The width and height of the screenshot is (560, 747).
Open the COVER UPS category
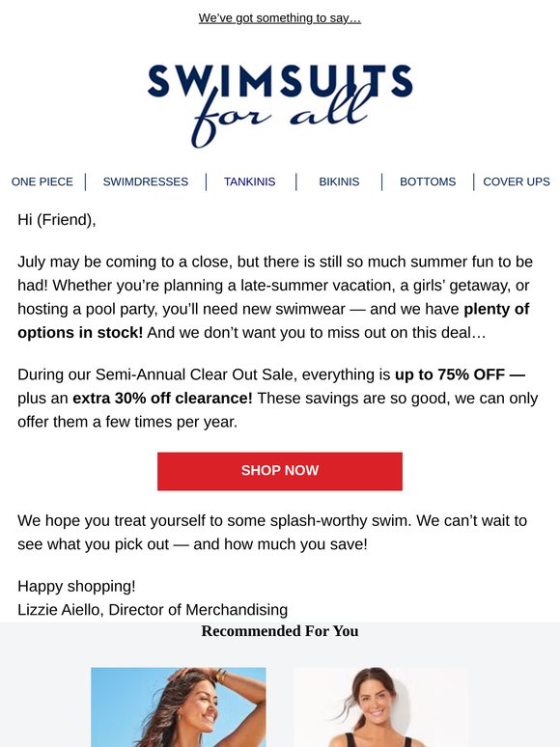pos(517,181)
